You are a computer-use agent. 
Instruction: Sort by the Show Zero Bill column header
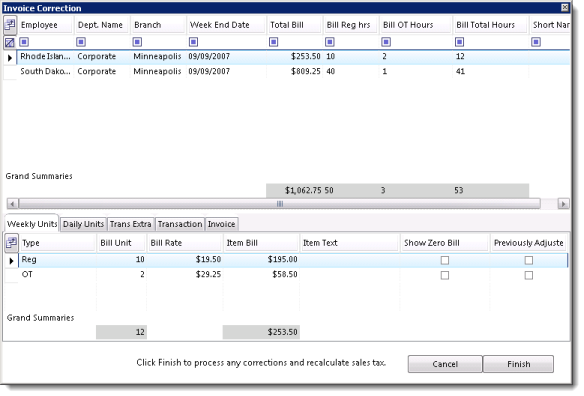445,243
